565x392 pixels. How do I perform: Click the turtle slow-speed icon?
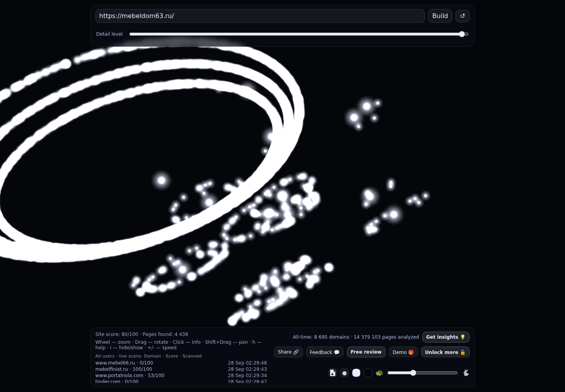click(x=379, y=373)
